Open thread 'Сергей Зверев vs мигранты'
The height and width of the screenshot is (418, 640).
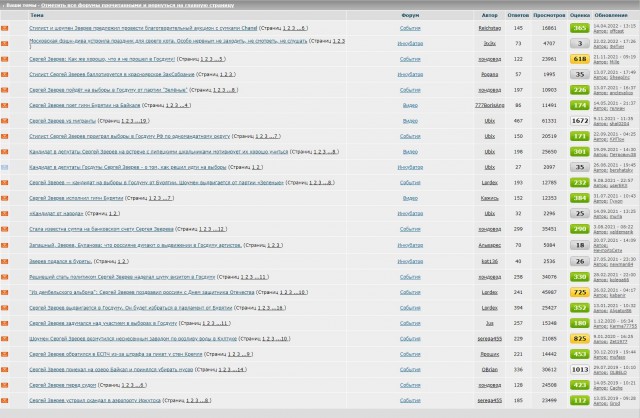coord(62,121)
